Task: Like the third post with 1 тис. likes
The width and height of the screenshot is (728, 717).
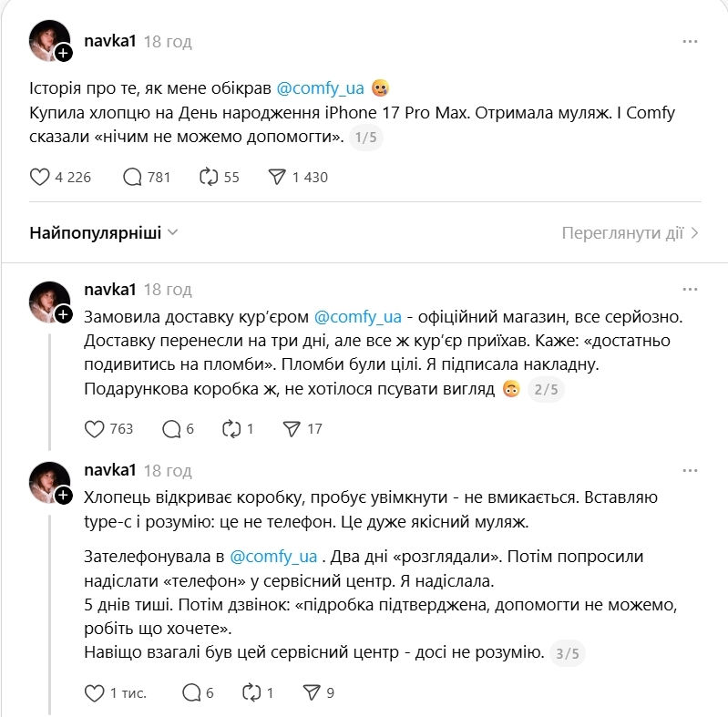Action: [95, 693]
